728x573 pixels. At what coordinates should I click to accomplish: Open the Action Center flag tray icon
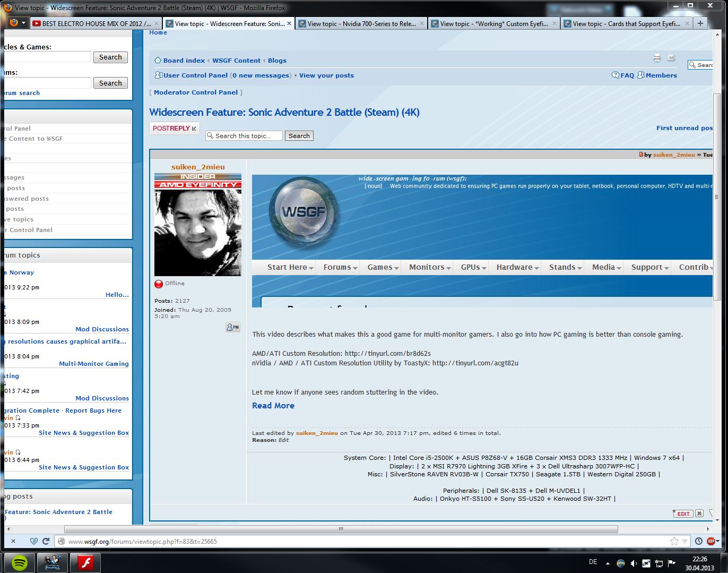pyautogui.click(x=671, y=563)
